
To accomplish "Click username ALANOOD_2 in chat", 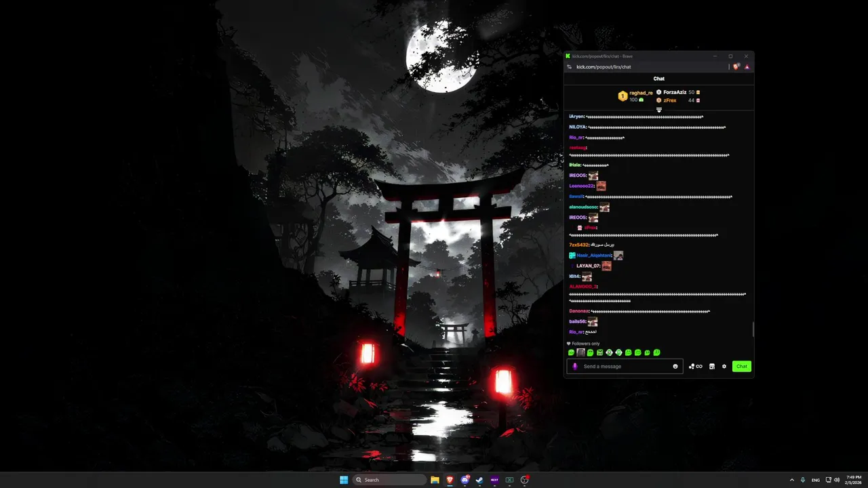I will point(583,287).
